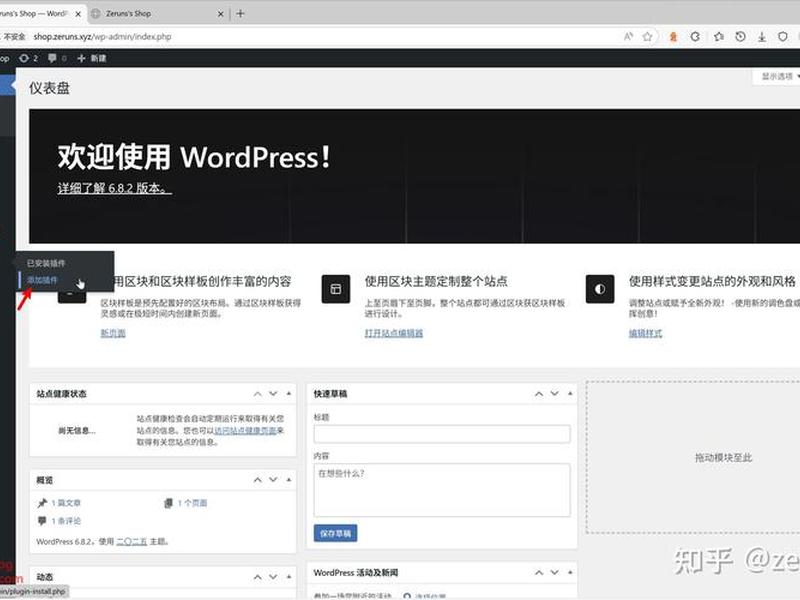Close the second Zeruns's Shop browser tab
Image resolution: width=800 pixels, height=600 pixels.
[220, 14]
